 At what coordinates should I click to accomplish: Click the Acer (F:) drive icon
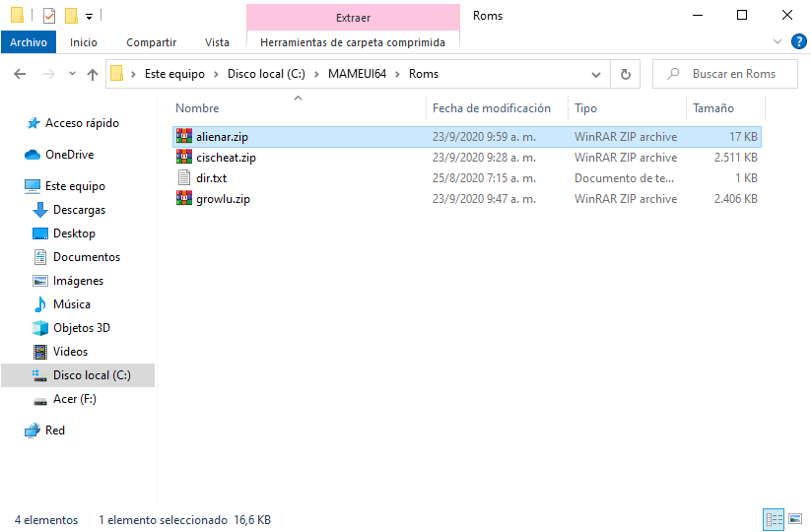(40, 401)
